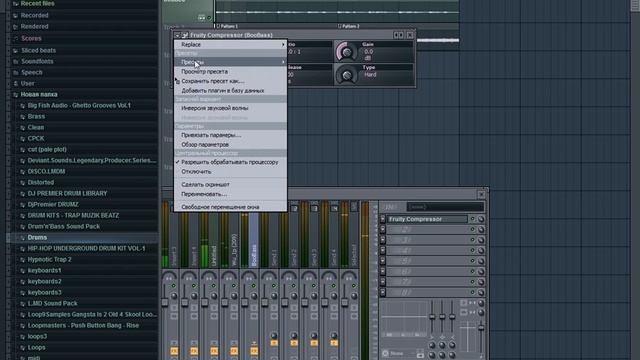Open Drum'n'Bass Sound Pack folder

click(64, 227)
